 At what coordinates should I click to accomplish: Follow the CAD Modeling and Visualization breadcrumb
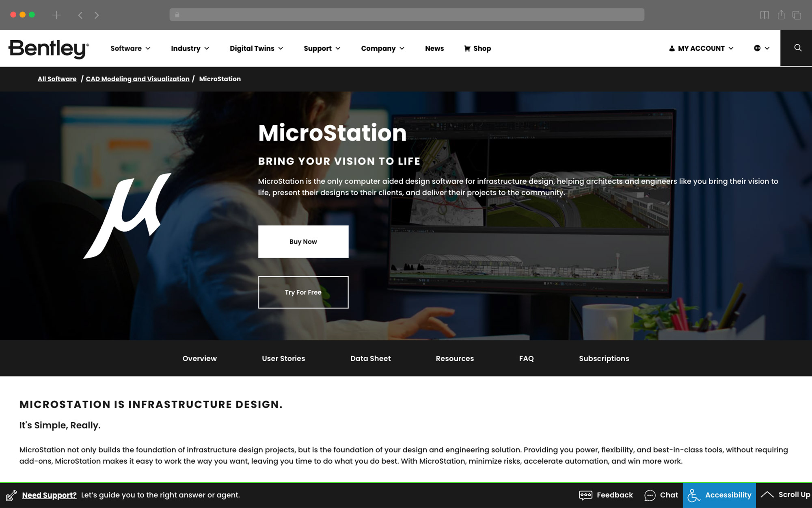coord(137,79)
